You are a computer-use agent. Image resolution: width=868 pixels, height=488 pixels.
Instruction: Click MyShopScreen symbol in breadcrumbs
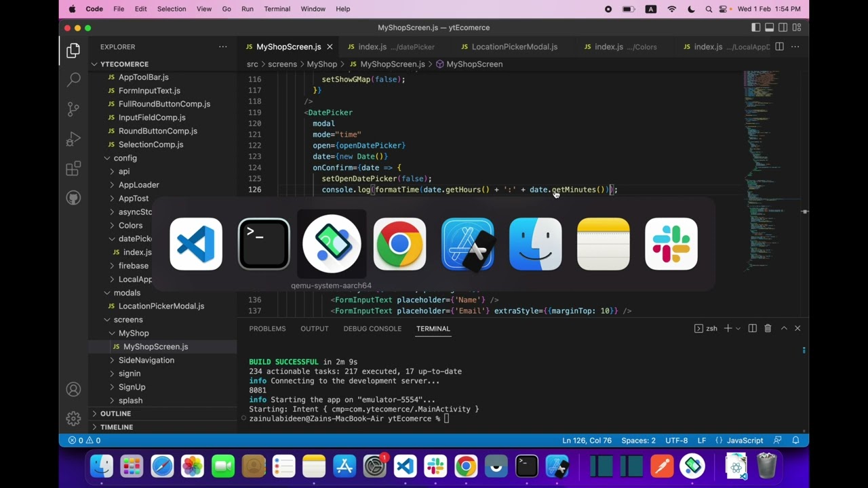[x=474, y=64]
